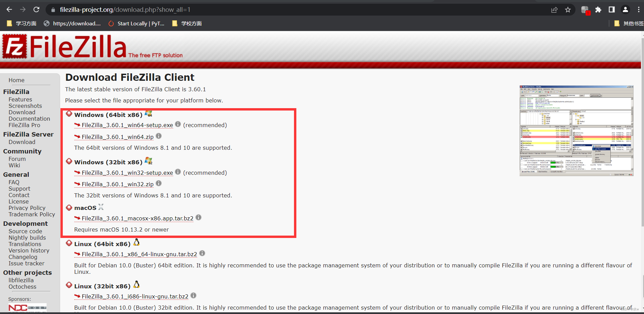The width and height of the screenshot is (644, 314).
Task: Open the Chrome extensions puzzle icon
Action: (x=598, y=9)
